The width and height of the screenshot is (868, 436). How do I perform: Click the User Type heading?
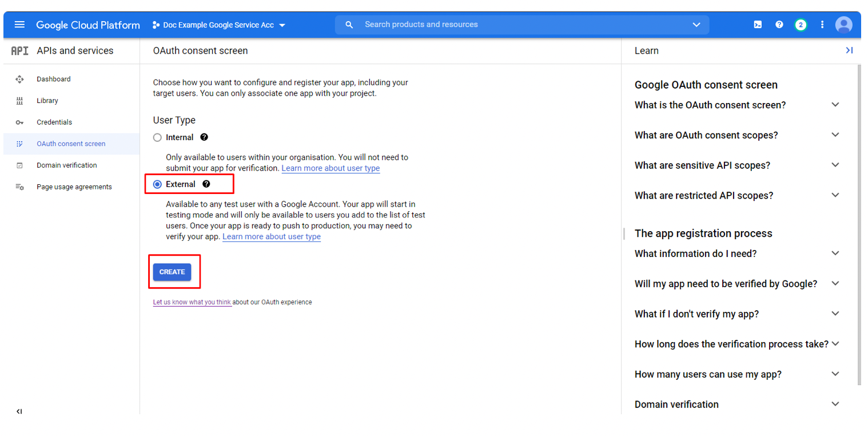pyautogui.click(x=174, y=120)
